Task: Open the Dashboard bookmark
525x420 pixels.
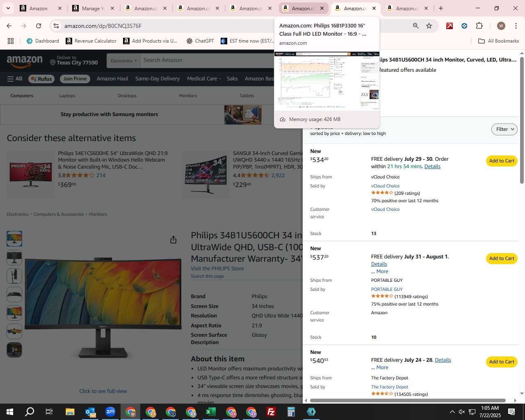Action: point(43,41)
